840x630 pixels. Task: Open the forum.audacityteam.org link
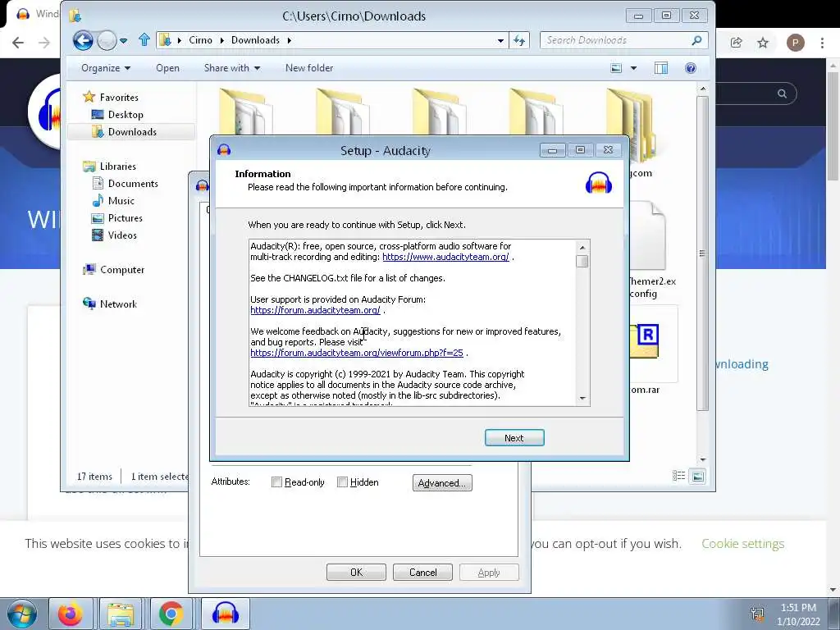pos(315,310)
